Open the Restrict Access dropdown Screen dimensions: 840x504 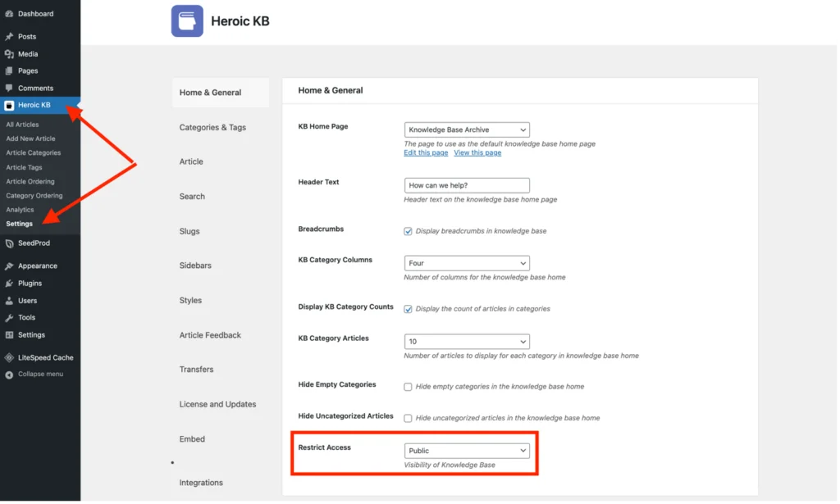(468, 452)
